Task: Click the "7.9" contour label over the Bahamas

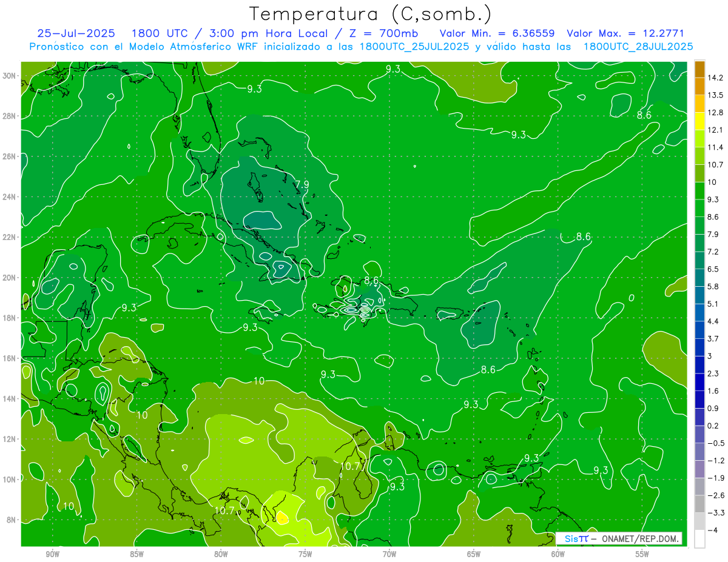Action: point(302,184)
